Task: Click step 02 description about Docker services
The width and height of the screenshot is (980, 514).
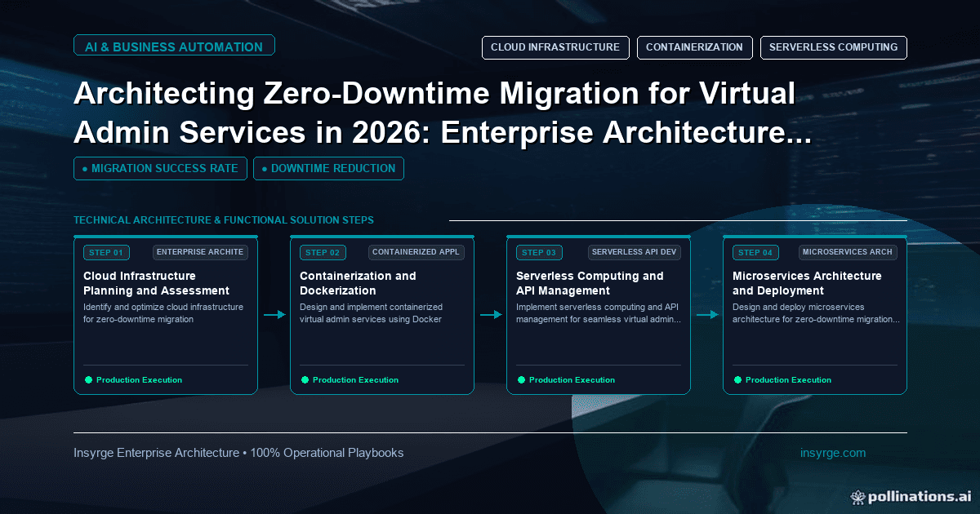Action: tap(372, 313)
